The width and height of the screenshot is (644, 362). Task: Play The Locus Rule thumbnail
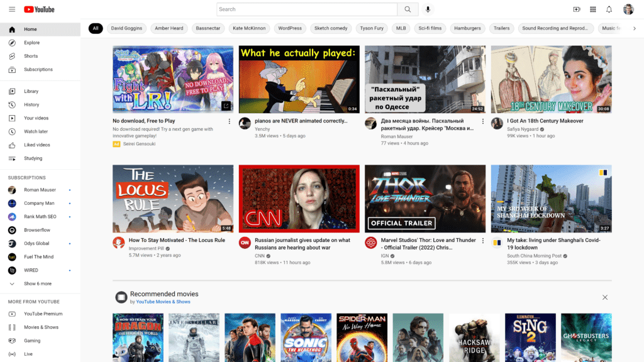pos(173,199)
